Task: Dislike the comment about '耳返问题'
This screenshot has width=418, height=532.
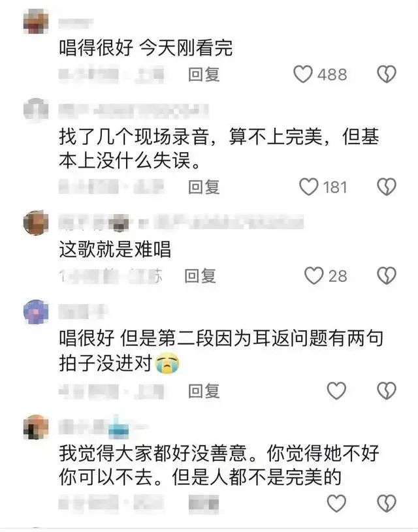Action: pos(387,390)
